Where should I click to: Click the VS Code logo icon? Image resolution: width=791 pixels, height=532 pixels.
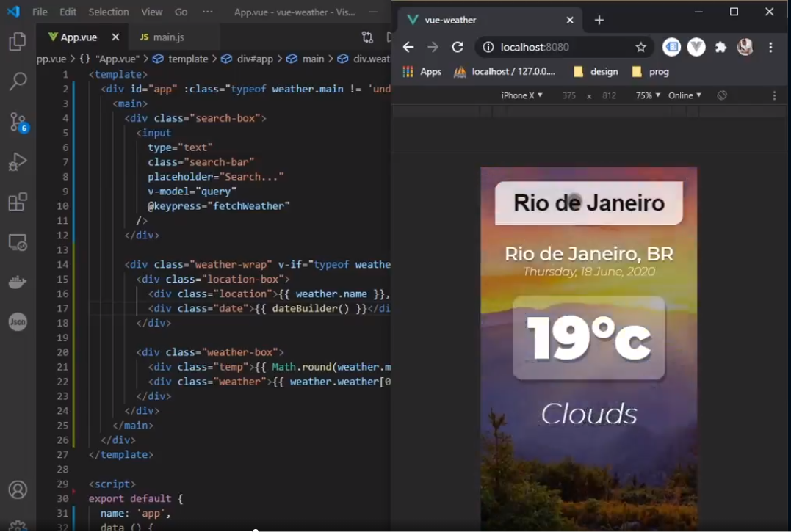coord(14,11)
